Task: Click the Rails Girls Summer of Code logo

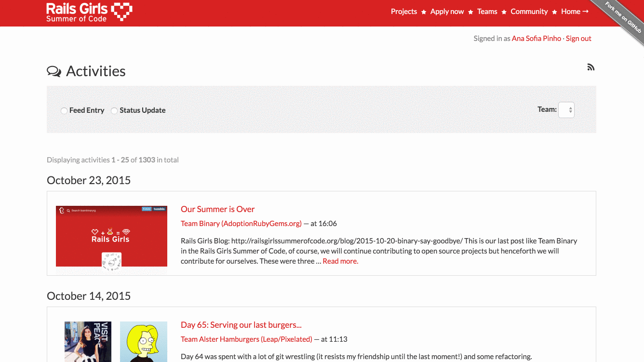Action: coord(89,12)
